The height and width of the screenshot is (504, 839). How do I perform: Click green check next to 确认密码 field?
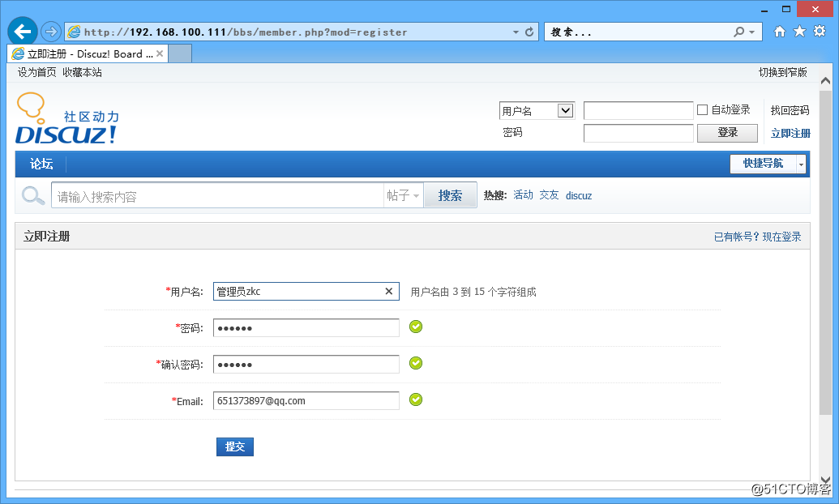pyautogui.click(x=416, y=363)
